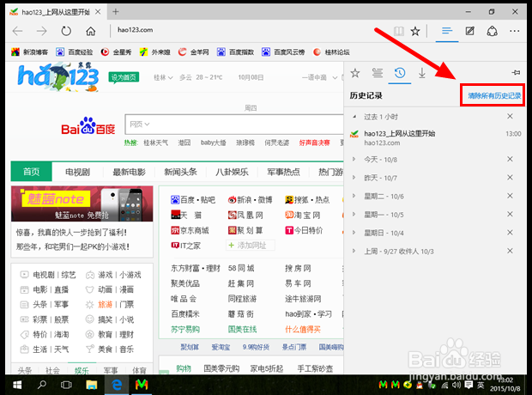Viewport: 532px width, 395px height.
Task: Click the browser Back arrow
Action: pos(18,31)
